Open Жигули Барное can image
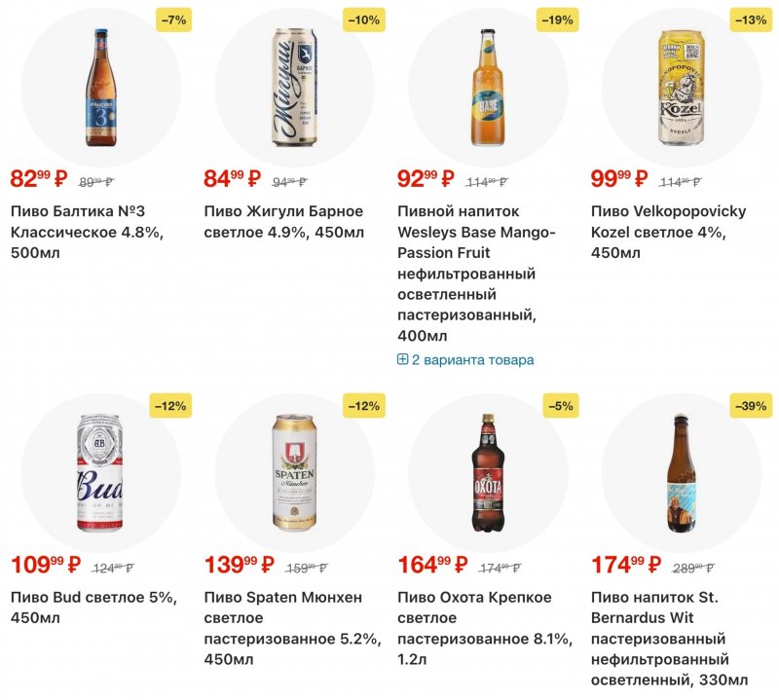This screenshot has height=700, width=779. coord(294,85)
